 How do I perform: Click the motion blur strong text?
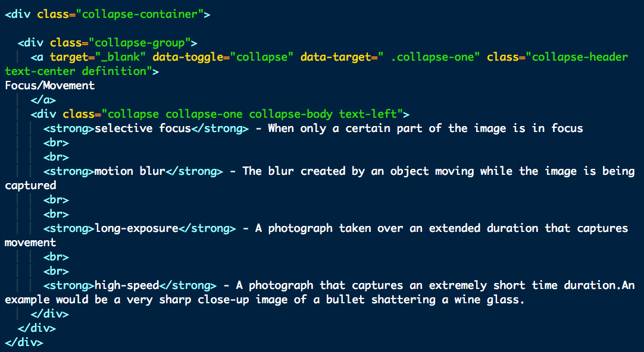click(x=130, y=171)
